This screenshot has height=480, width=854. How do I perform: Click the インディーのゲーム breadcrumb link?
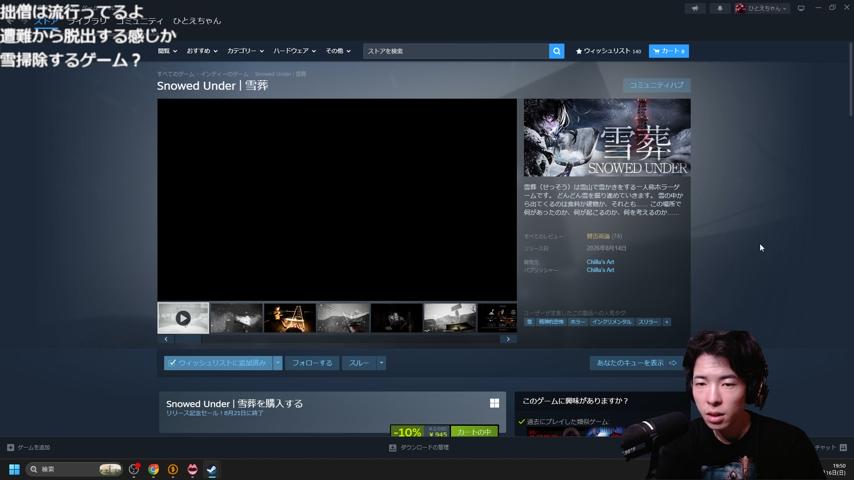(x=224, y=74)
